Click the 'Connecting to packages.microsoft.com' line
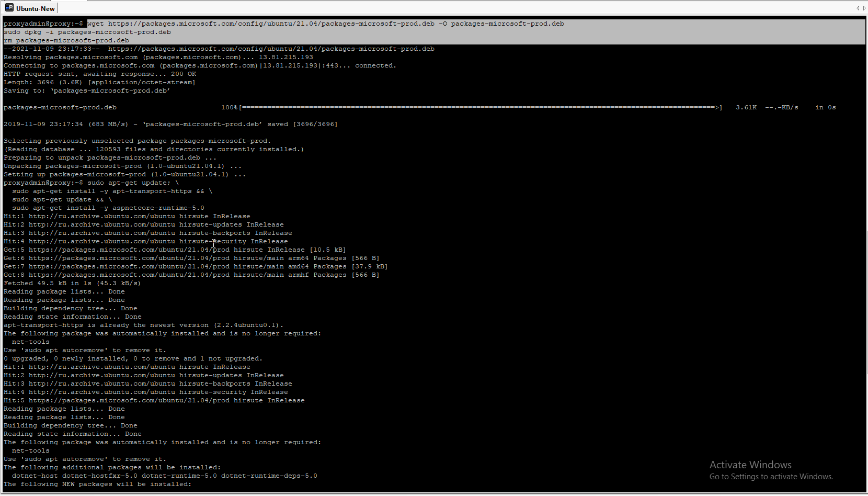This screenshot has width=868, height=496. (200, 65)
